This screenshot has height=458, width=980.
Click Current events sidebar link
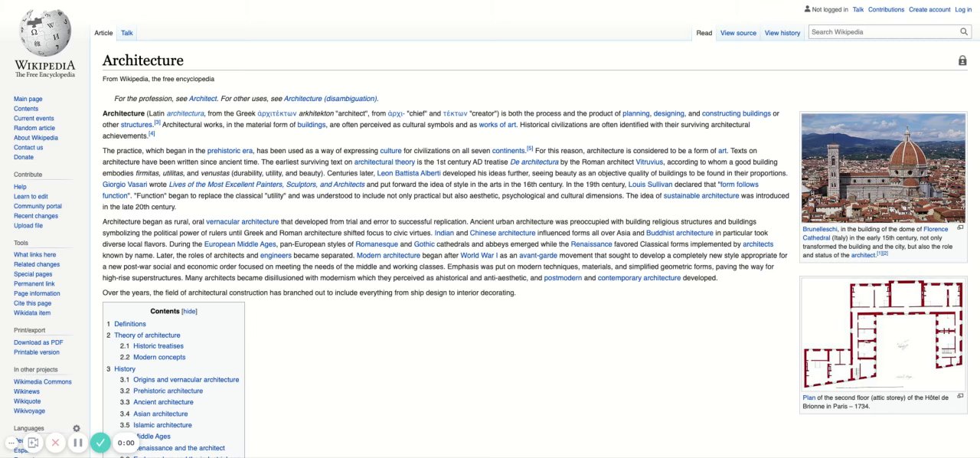pos(34,118)
